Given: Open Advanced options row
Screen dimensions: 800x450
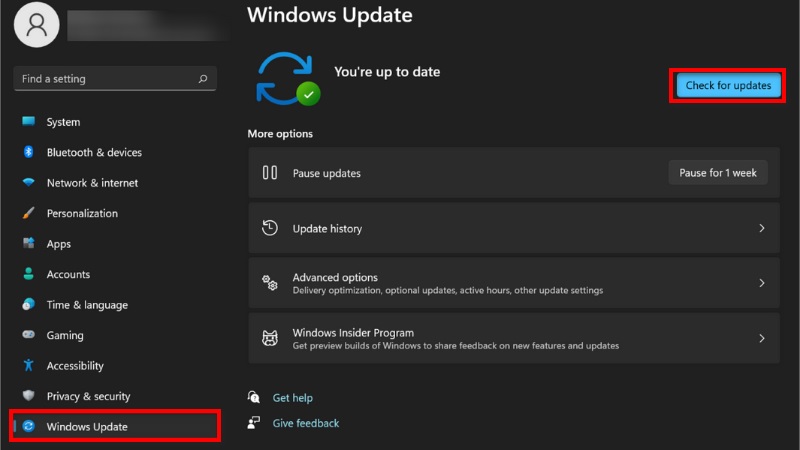Looking at the screenshot, I should (x=514, y=283).
